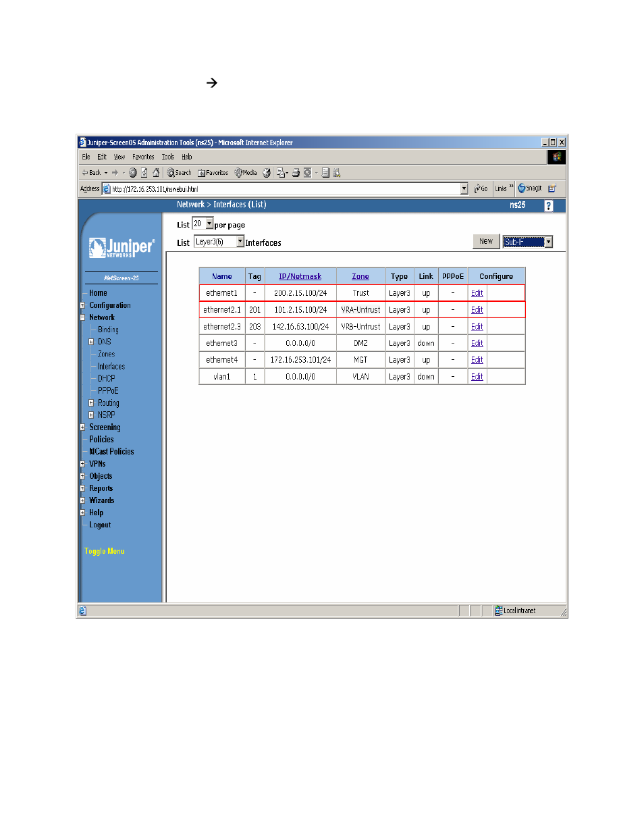The width and height of the screenshot is (644, 834).
Task: Expand the Objects tree node
Action: click(x=82, y=476)
